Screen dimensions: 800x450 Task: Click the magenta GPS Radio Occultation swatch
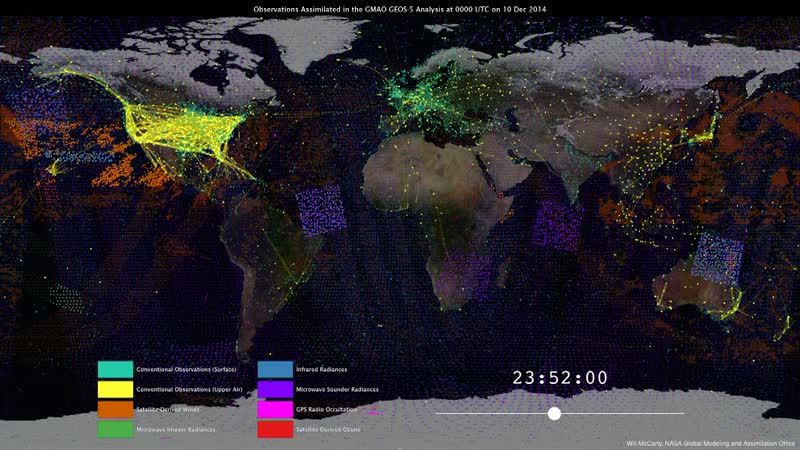tap(275, 409)
